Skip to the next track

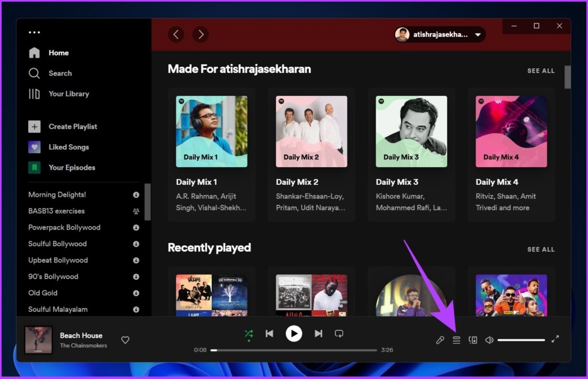pos(318,334)
